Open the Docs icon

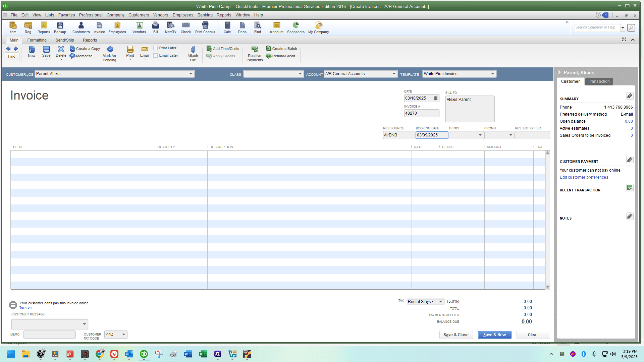242,27
